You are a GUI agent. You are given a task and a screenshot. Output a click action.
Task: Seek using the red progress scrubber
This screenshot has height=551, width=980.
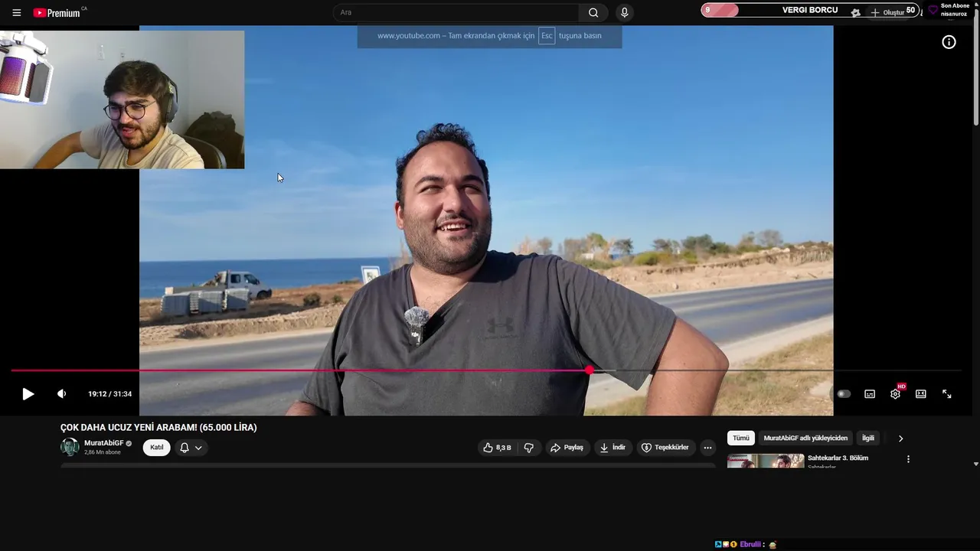589,370
